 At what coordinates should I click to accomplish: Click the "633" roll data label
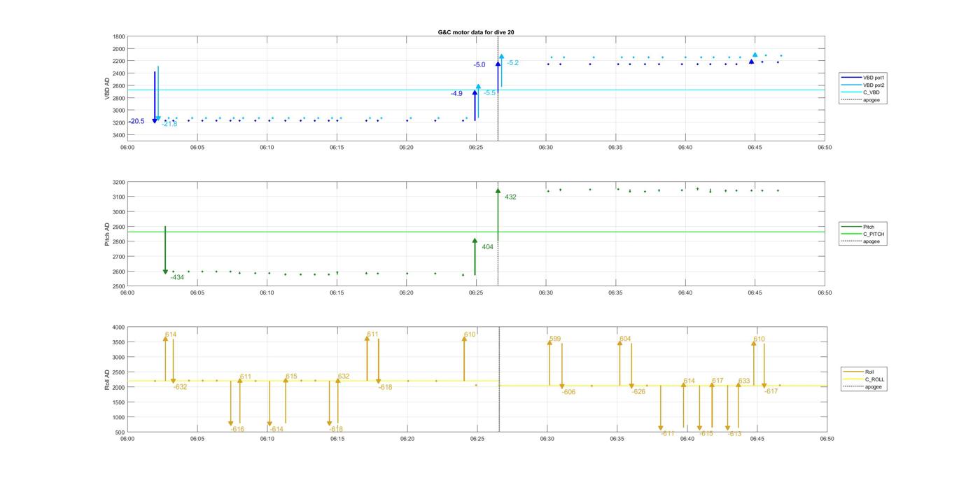(x=744, y=381)
